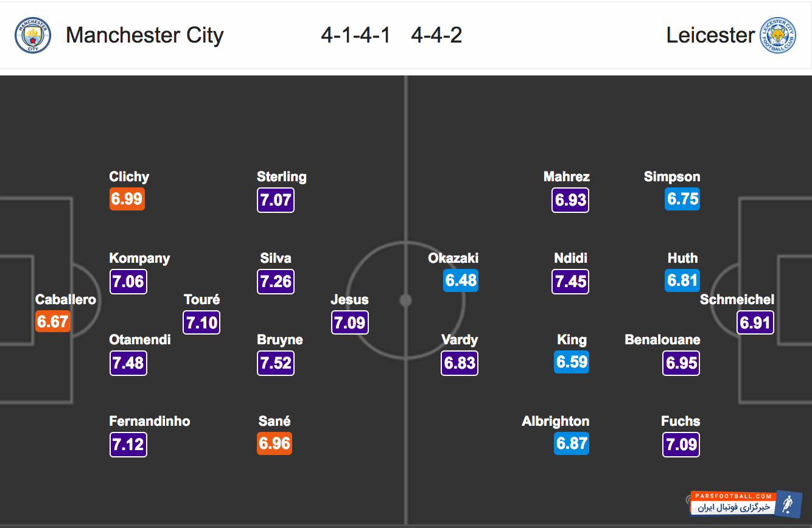Select Schmeichel's 6.91 rating badge
This screenshot has height=528, width=812.
pyautogui.click(x=755, y=322)
